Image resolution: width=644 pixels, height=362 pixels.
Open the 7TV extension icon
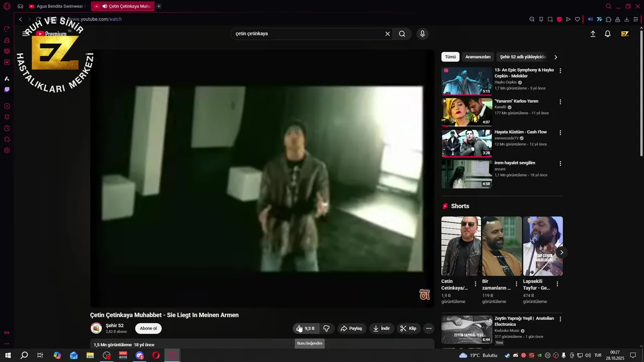599,20
